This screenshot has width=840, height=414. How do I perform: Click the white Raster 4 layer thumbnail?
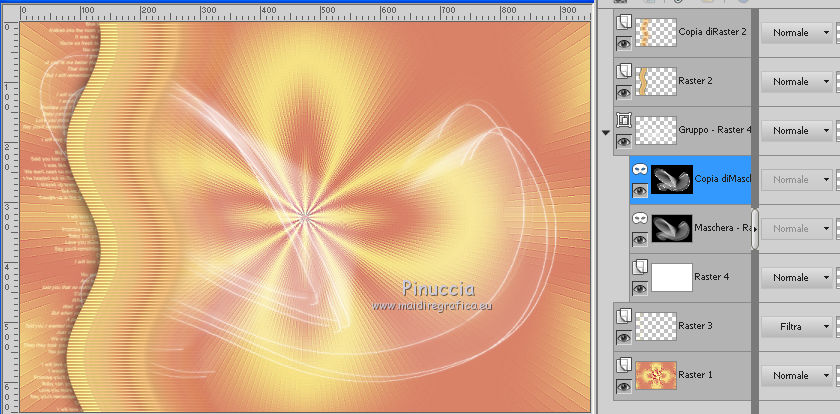672,277
